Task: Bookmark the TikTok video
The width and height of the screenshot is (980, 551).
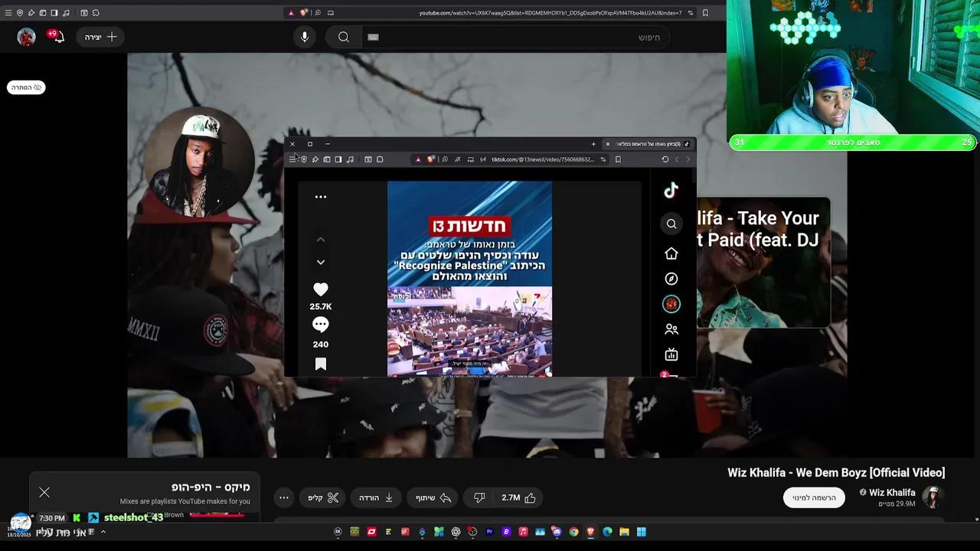Action: [321, 364]
